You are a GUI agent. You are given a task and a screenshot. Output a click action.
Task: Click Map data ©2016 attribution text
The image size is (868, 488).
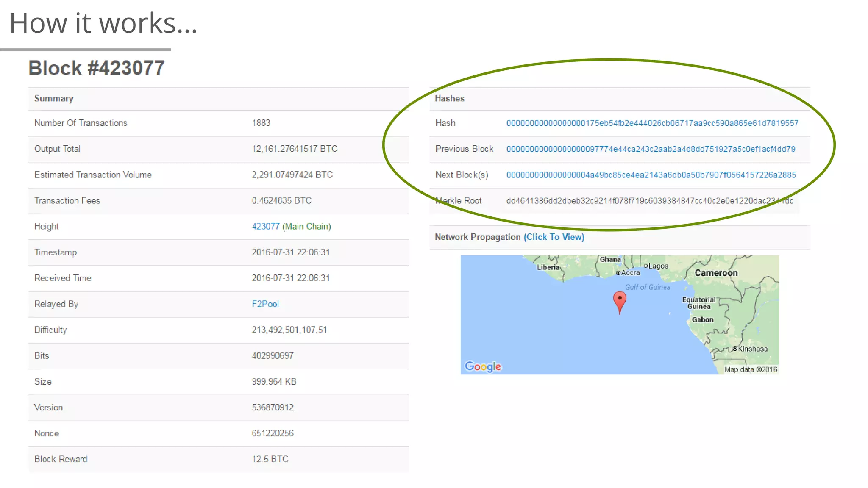(750, 369)
